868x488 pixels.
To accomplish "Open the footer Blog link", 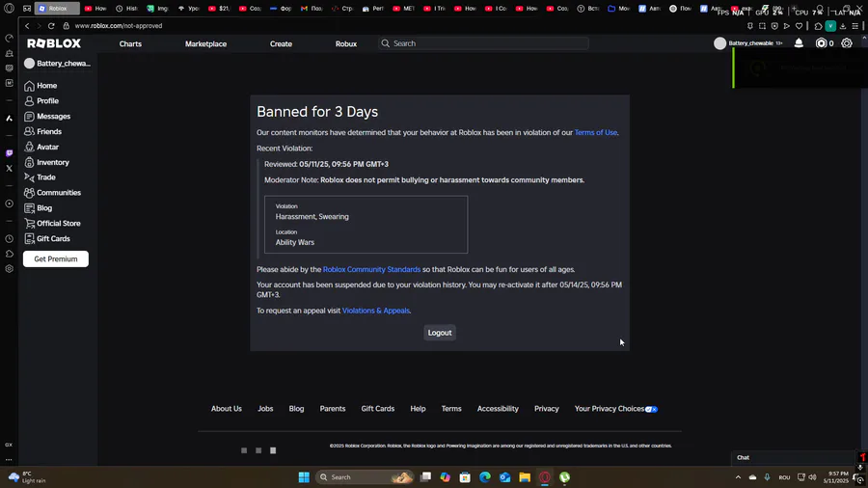I will tap(296, 408).
